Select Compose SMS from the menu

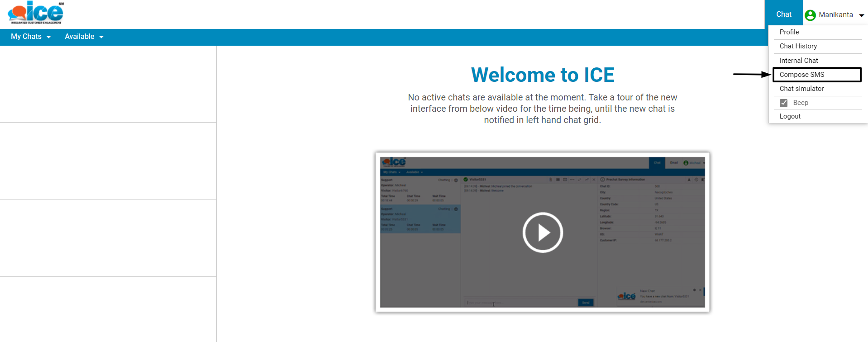[x=801, y=75]
